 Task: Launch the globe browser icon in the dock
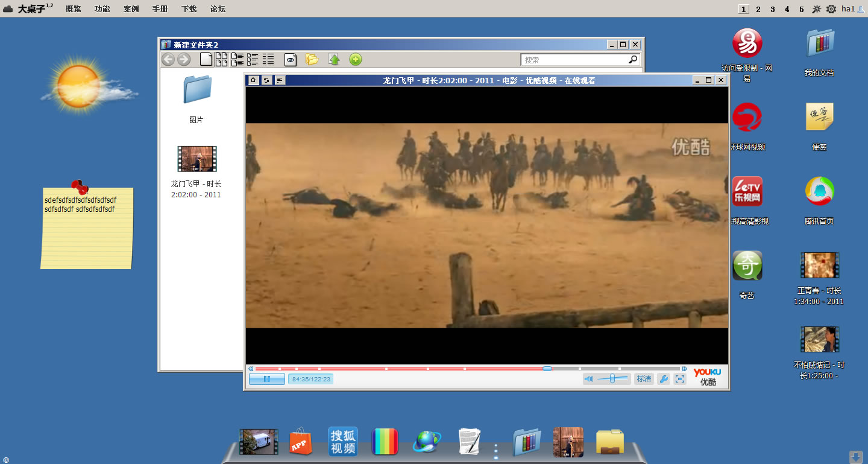click(x=427, y=442)
